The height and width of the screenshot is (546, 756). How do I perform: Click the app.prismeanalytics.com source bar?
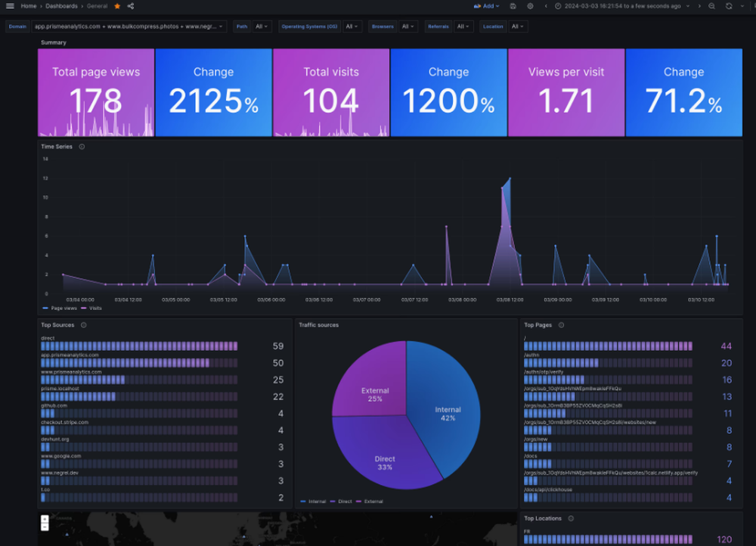139,363
